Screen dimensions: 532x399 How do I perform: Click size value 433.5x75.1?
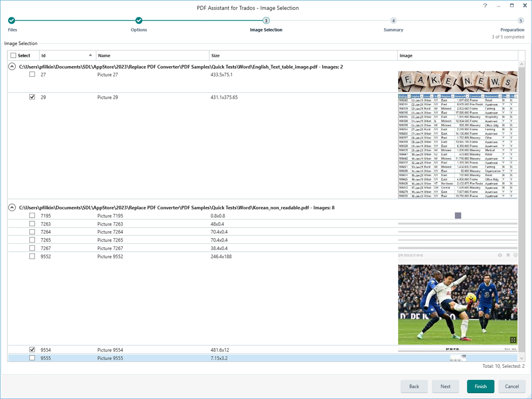click(x=222, y=74)
